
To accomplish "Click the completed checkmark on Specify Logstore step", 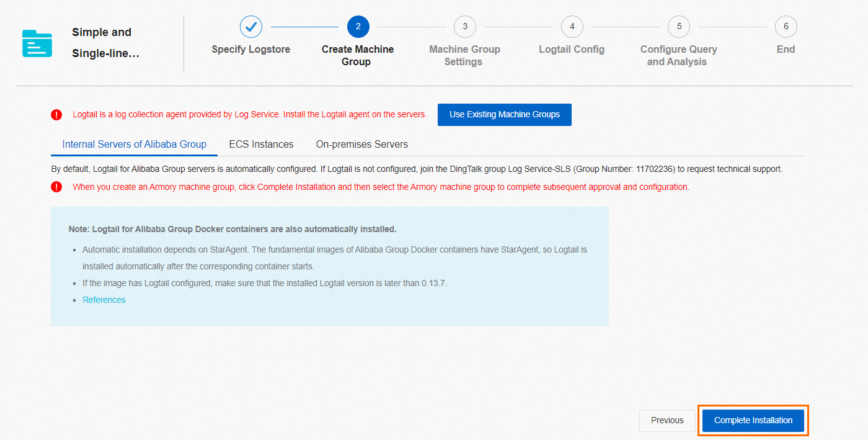I will [250, 27].
